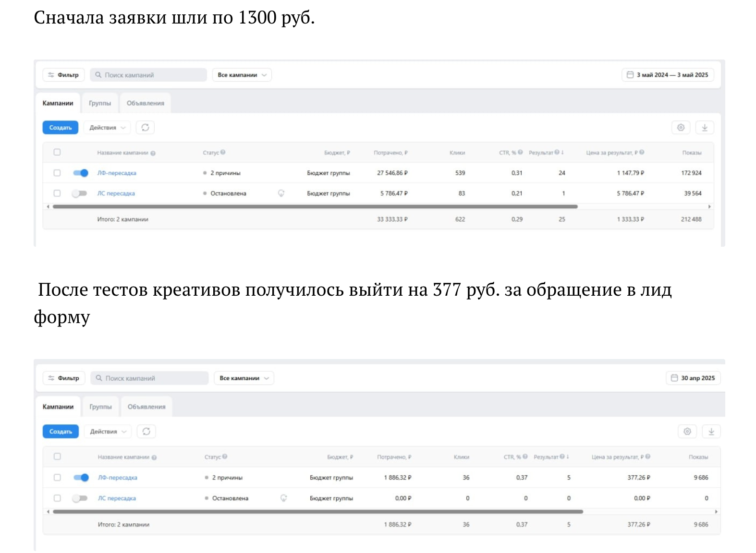Screen dimensions: 756x553
Task: Click CTR help icon in 30 апр 2025 dashboard
Action: coord(525,457)
